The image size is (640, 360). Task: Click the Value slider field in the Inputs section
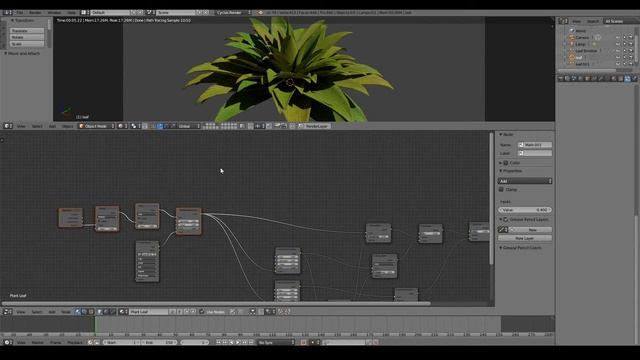[525, 210]
